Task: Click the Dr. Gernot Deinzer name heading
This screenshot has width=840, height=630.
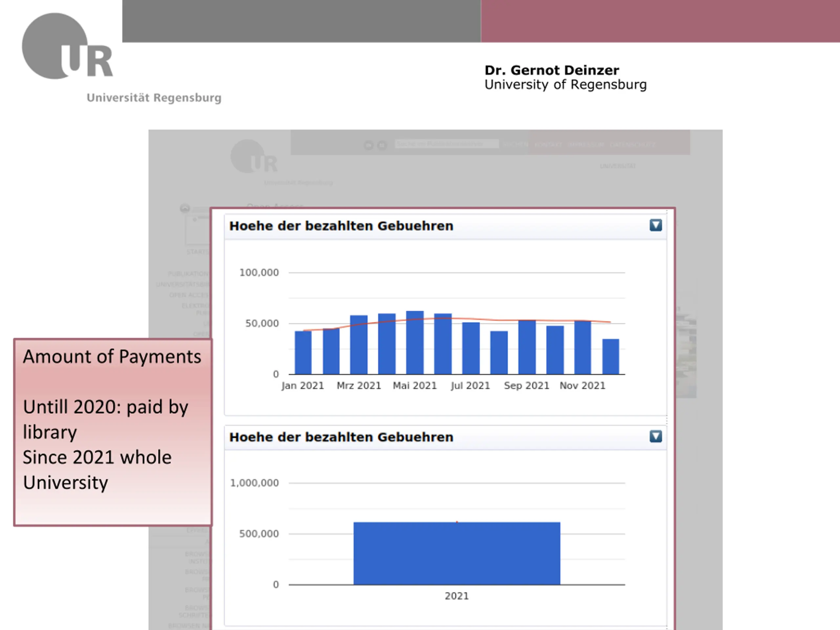Action: coord(552,70)
